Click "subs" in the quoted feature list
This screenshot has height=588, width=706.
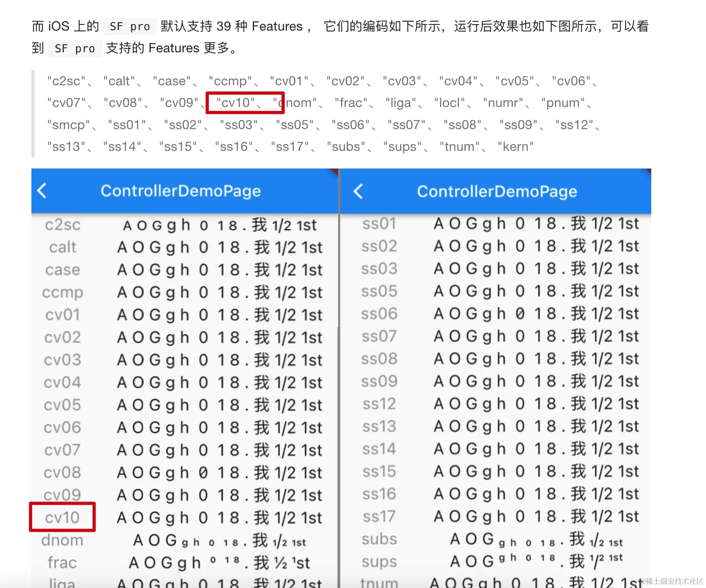pos(346,147)
